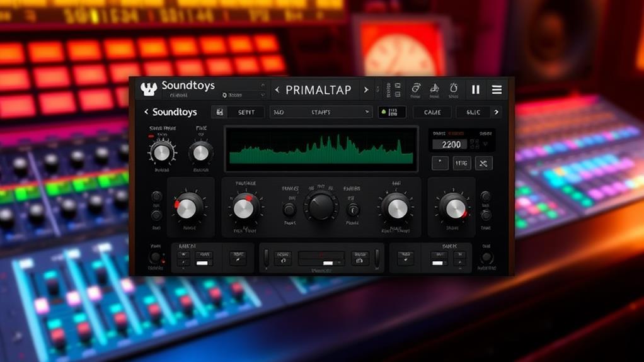Click small bottom-left knob with red LED
The height and width of the screenshot is (362, 644).
pyautogui.click(x=155, y=257)
